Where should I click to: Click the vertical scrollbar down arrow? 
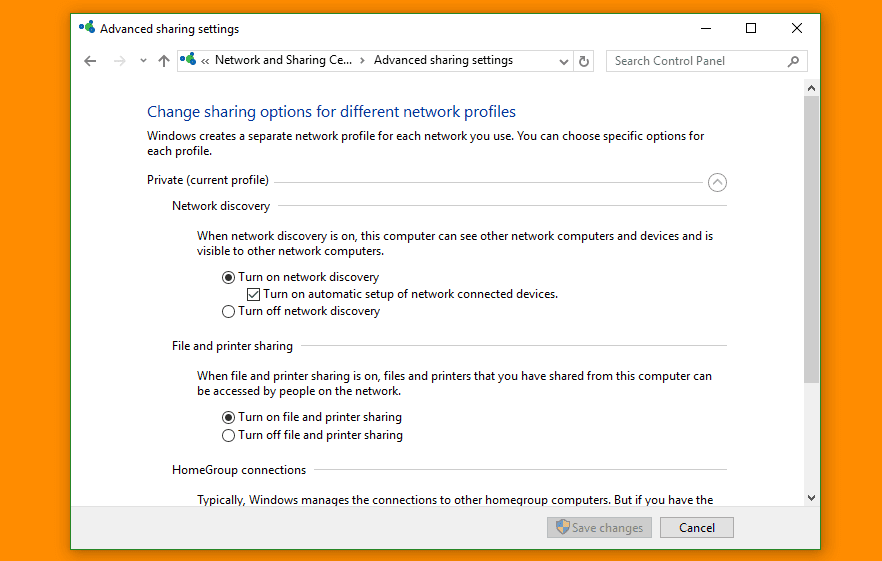[x=811, y=497]
